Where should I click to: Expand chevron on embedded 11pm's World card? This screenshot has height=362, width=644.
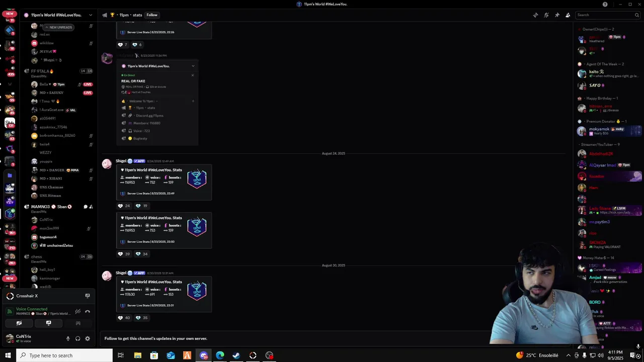(x=193, y=66)
